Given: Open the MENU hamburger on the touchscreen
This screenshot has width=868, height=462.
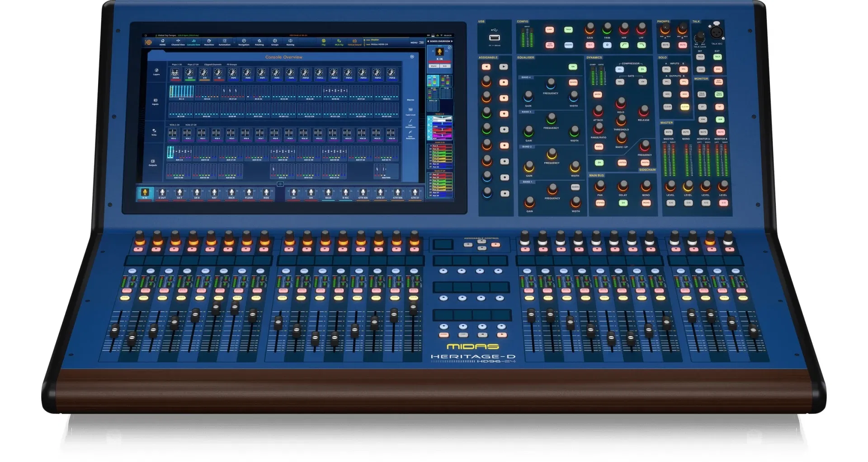Looking at the screenshot, I should [x=416, y=42].
